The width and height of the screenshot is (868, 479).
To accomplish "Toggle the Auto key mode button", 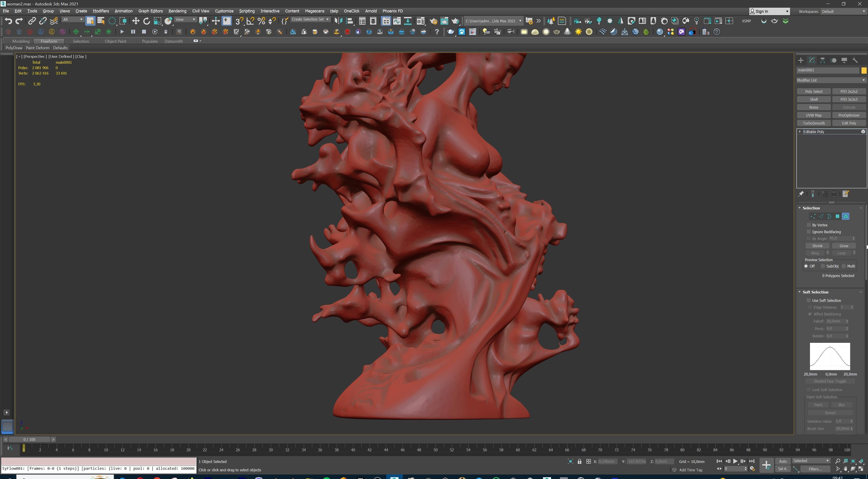I will [x=783, y=461].
